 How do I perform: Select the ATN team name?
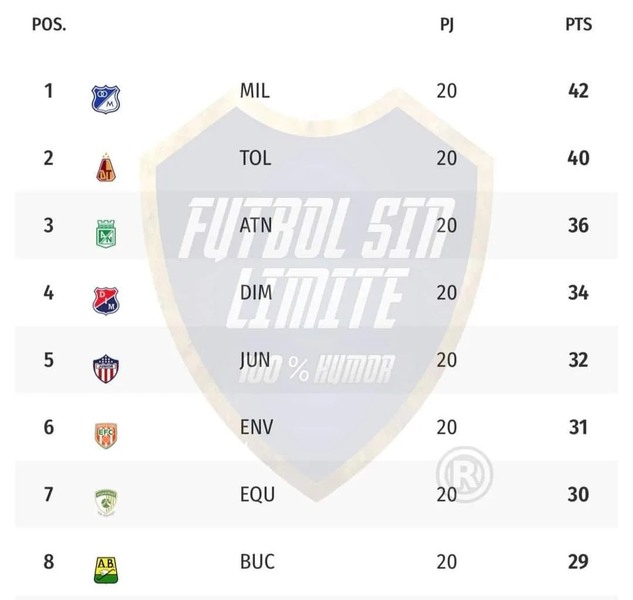coord(256,225)
